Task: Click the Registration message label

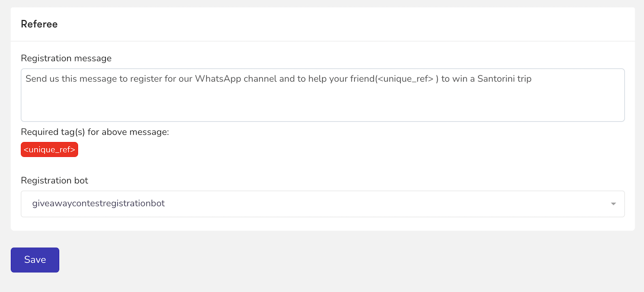Action: (x=66, y=58)
